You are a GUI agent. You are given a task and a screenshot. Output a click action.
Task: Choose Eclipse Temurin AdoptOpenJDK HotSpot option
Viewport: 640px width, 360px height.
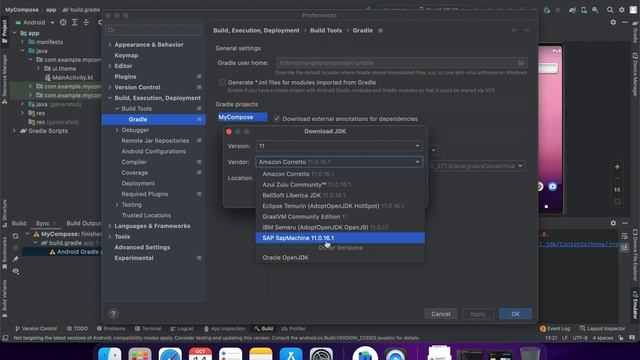(x=340, y=206)
